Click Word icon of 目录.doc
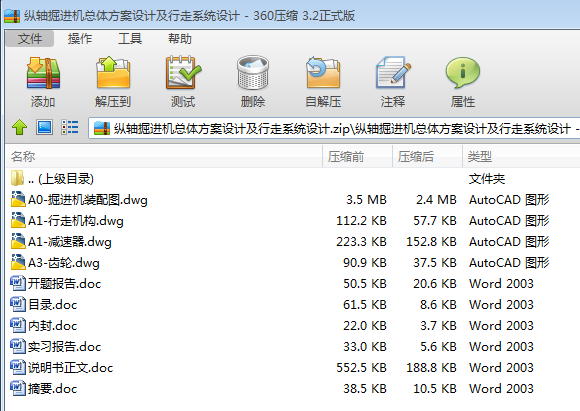This screenshot has height=411, width=580. pyautogui.click(x=18, y=304)
